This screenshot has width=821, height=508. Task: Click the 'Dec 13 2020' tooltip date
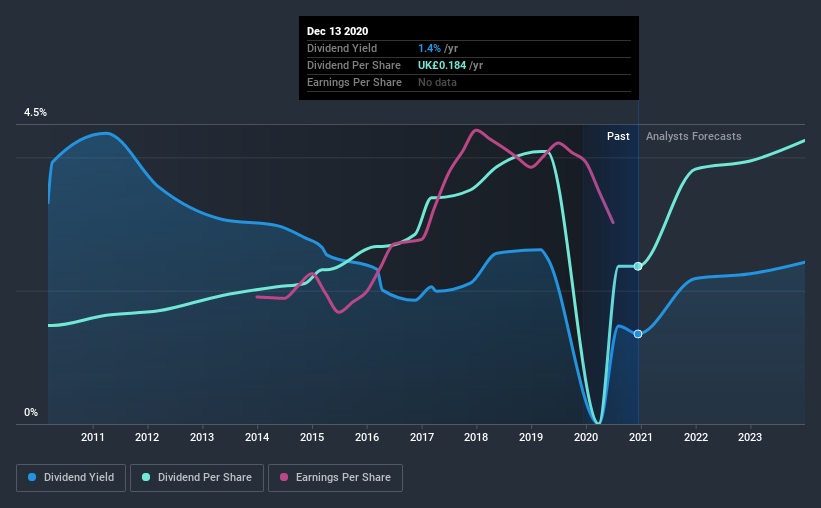[337, 31]
